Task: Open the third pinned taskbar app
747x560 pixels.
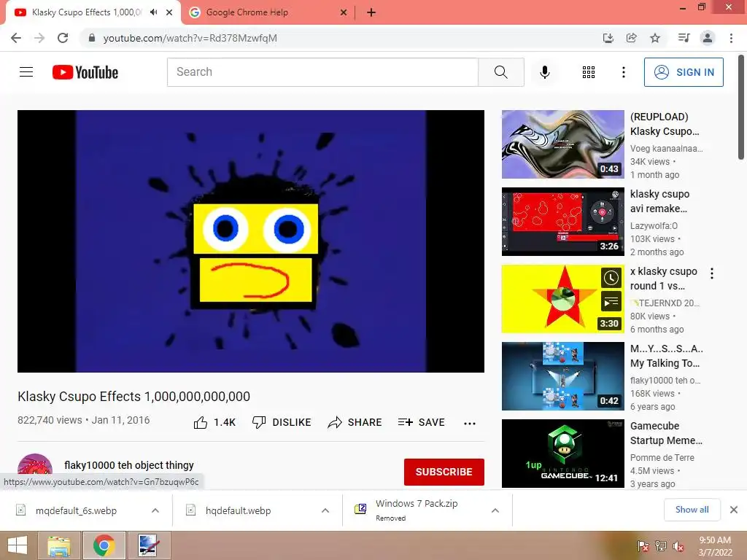Action: click(x=148, y=545)
